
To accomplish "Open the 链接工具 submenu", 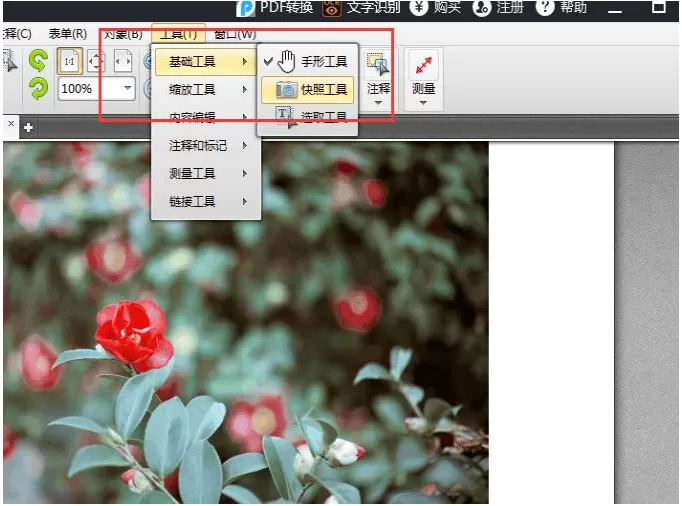I will tap(205, 201).
